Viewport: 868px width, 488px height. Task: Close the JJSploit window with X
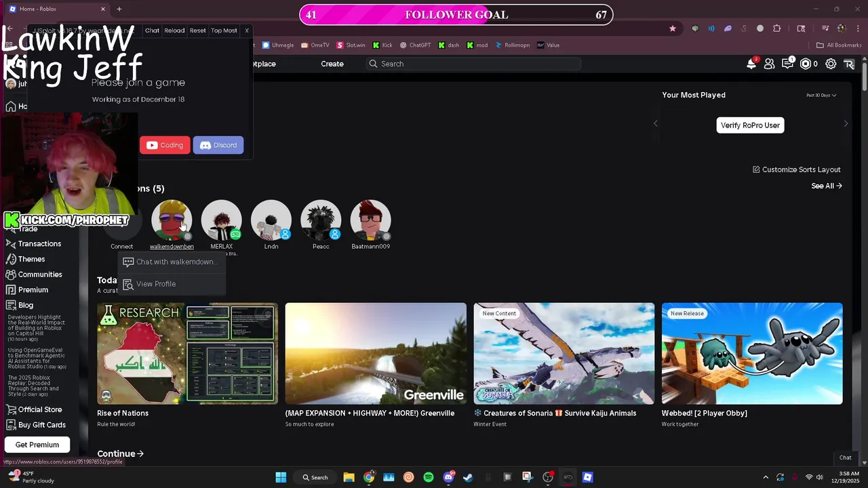247,30
